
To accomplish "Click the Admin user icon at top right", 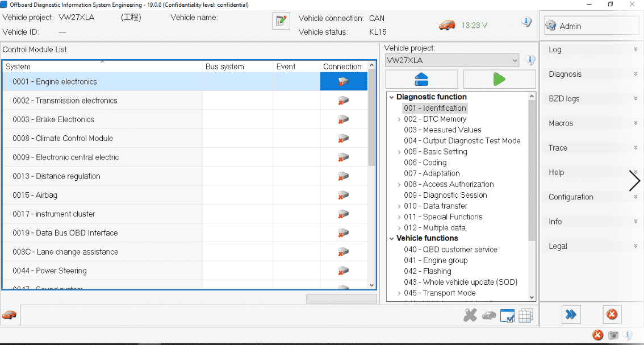I will click(550, 25).
